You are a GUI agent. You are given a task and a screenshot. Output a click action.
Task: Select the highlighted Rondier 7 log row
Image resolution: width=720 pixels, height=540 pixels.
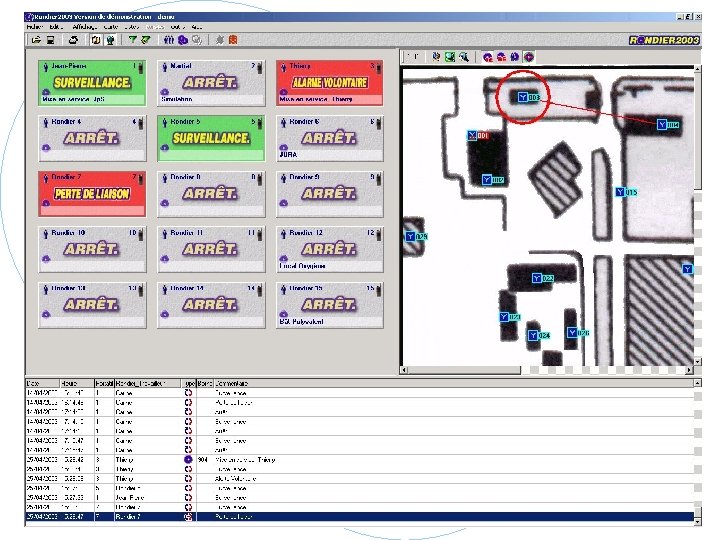point(359,517)
